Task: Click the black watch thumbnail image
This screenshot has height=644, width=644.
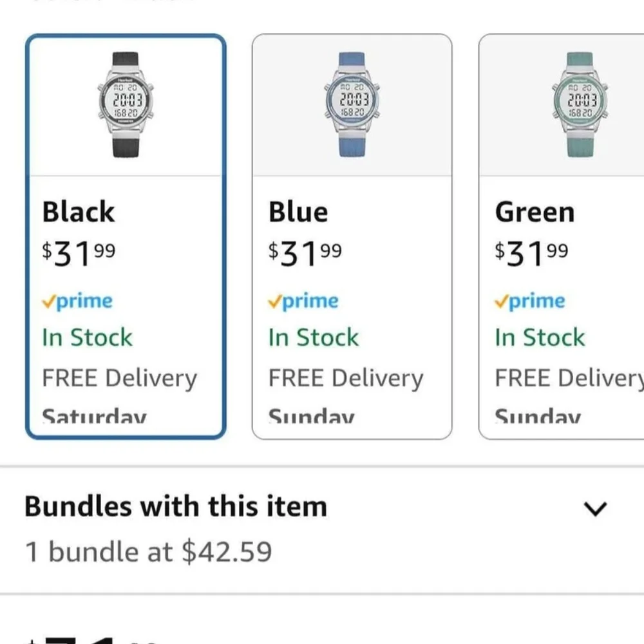Action: coord(126,104)
